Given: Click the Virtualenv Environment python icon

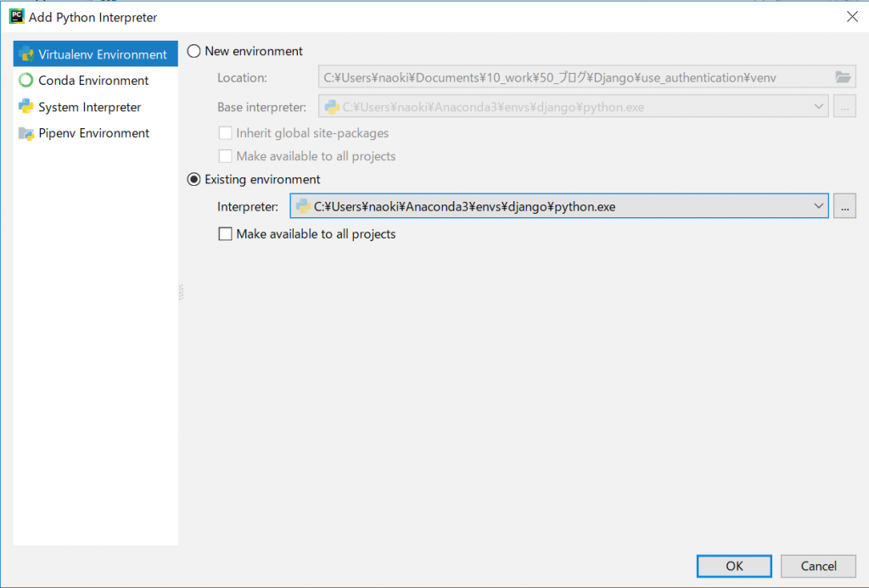Looking at the screenshot, I should [25, 54].
